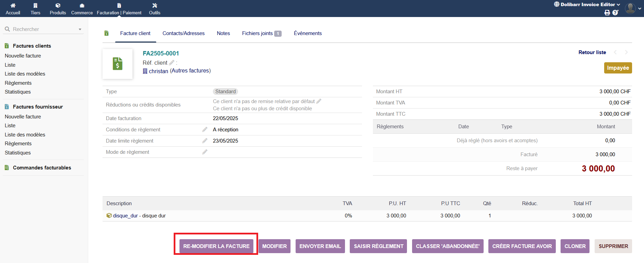Viewport: 644px width, 263px height.
Task: Edit Date limite règlement pencil icon
Action: (205, 141)
